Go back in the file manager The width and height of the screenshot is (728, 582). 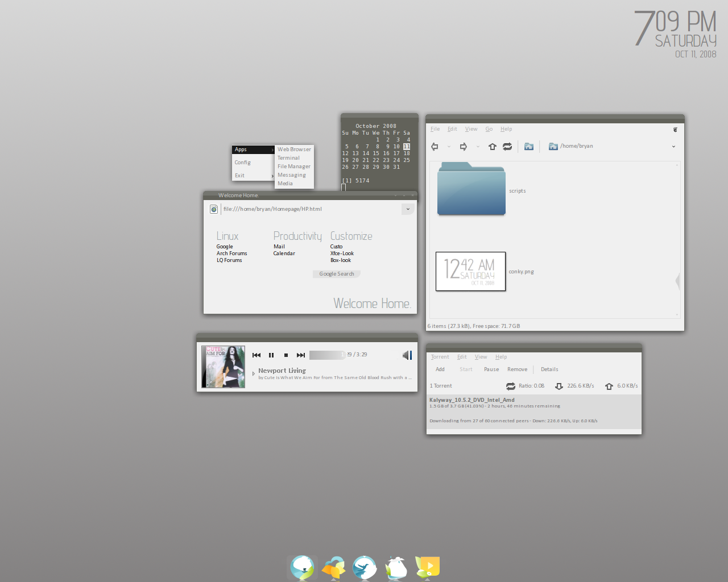435,147
